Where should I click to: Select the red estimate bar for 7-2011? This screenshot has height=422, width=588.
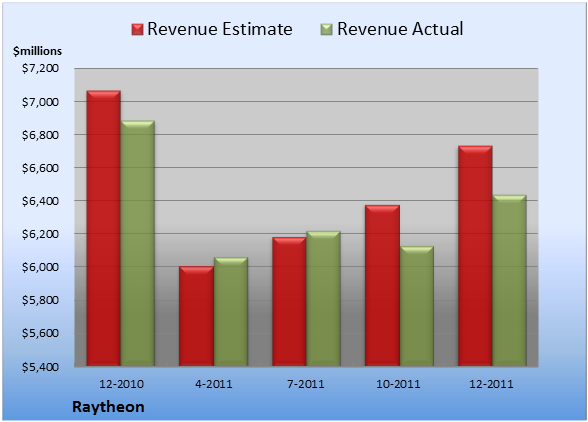(x=289, y=301)
